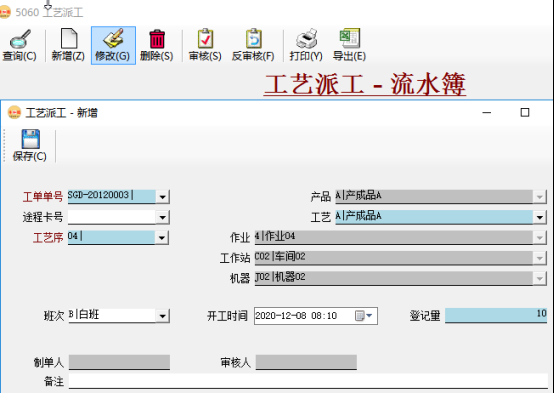The image size is (554, 393).
Task: Click the 制单人 gray field
Action: (119, 362)
